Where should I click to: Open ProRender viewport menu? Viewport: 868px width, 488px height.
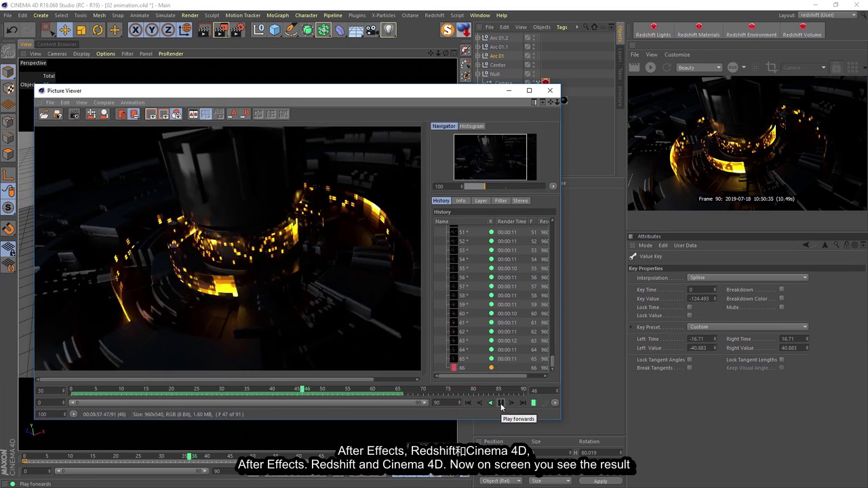[171, 54]
